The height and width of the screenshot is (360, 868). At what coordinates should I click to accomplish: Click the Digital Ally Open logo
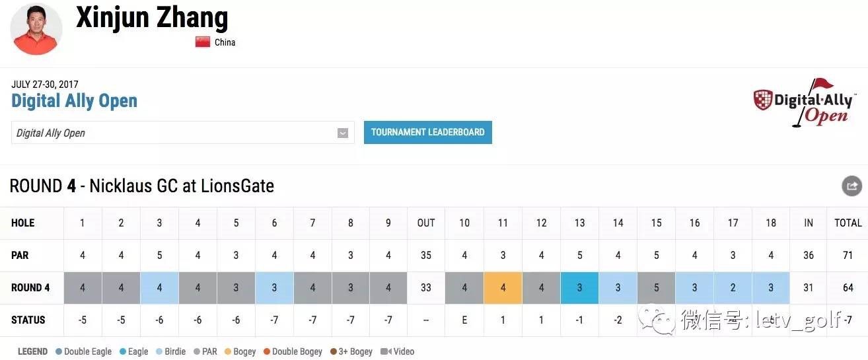pos(804,102)
